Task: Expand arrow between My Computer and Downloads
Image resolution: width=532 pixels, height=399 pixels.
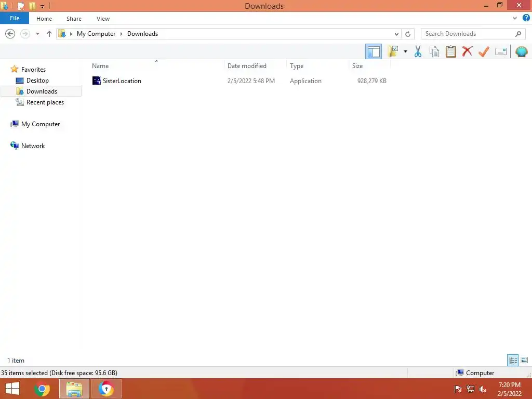Action: pyautogui.click(x=122, y=34)
